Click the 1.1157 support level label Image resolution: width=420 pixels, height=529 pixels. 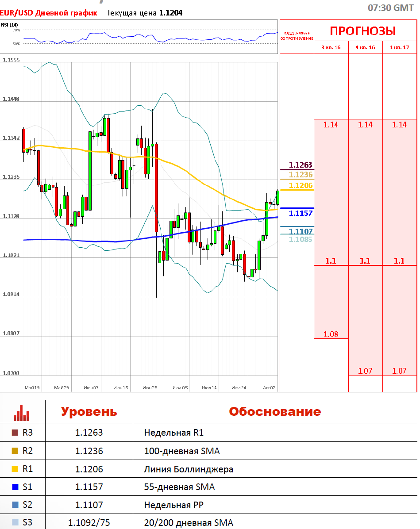(x=301, y=213)
